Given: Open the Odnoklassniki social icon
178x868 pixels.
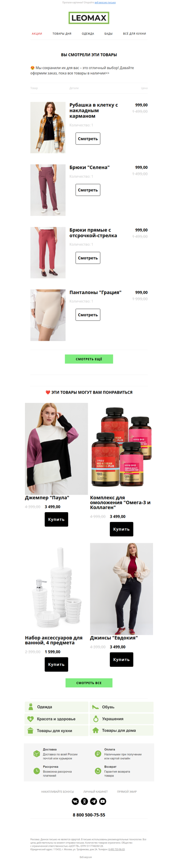Looking at the screenshot, I should [x=84, y=801].
